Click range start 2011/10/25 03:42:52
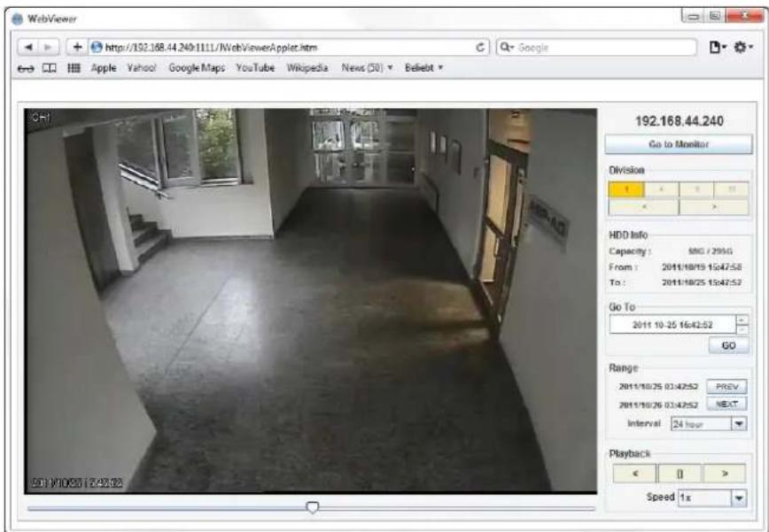 click(658, 387)
